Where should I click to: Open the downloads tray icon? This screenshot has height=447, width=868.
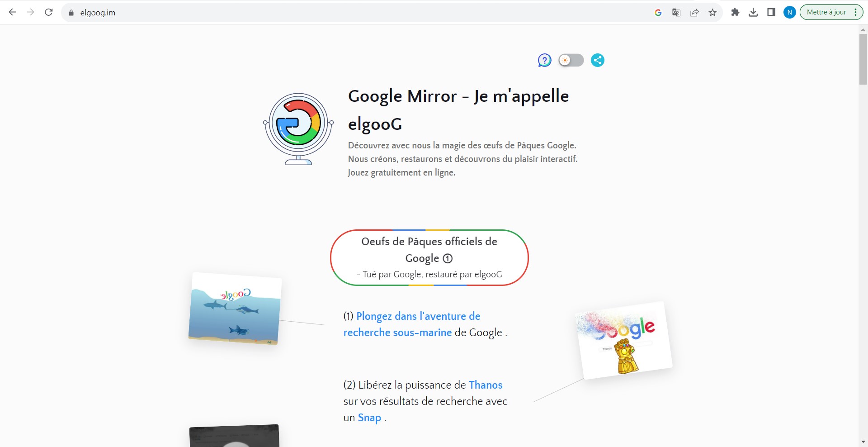coord(753,12)
